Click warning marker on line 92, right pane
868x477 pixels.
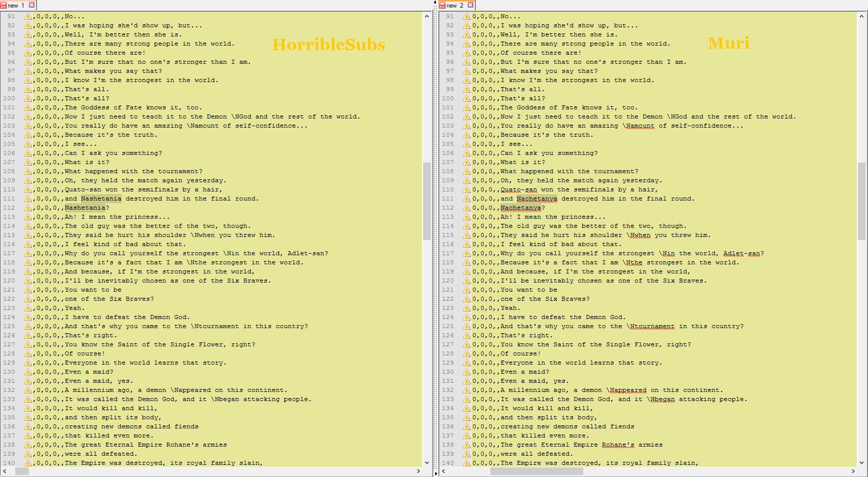tap(467, 26)
